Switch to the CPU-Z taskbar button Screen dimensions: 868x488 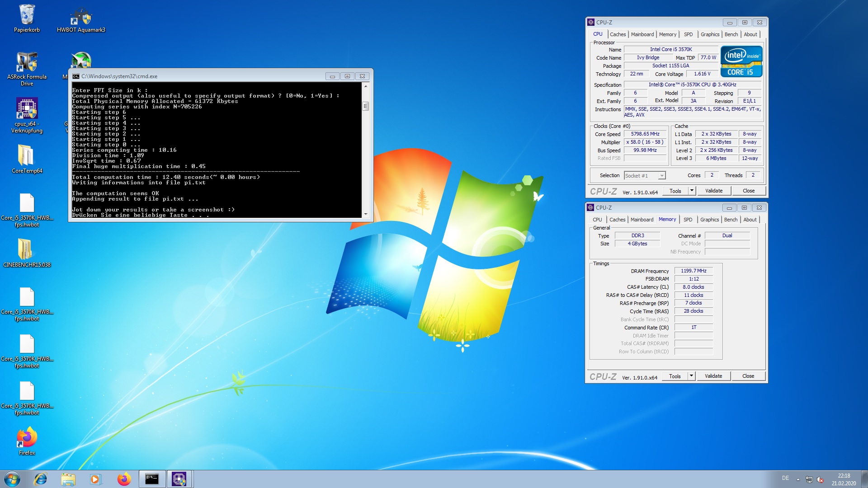(x=179, y=479)
